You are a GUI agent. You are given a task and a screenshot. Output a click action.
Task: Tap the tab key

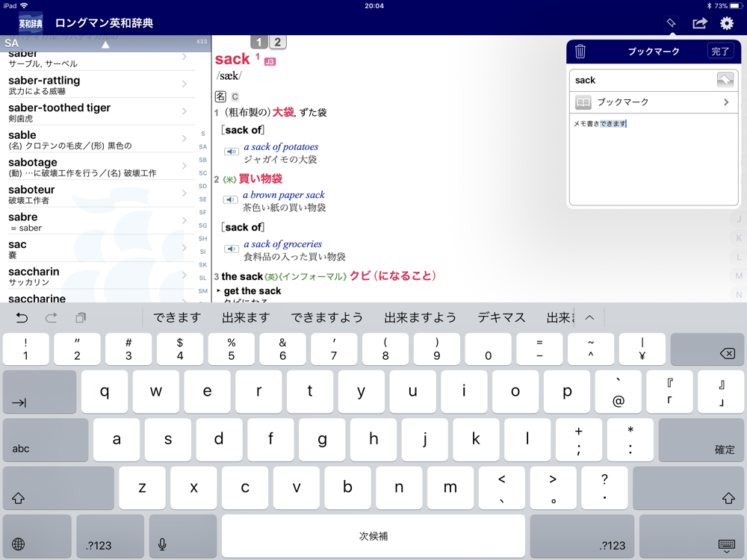click(40, 392)
